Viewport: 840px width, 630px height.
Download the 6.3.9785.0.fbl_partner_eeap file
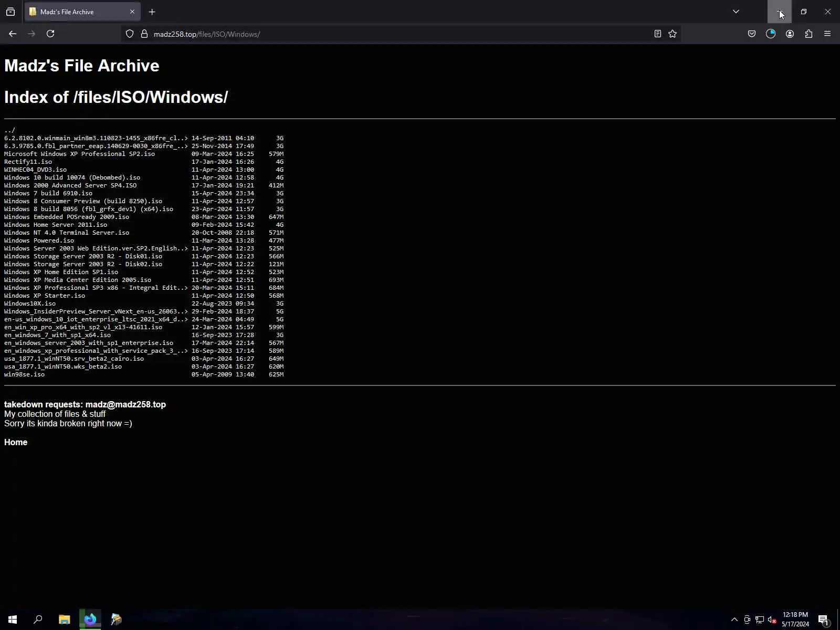[96, 146]
